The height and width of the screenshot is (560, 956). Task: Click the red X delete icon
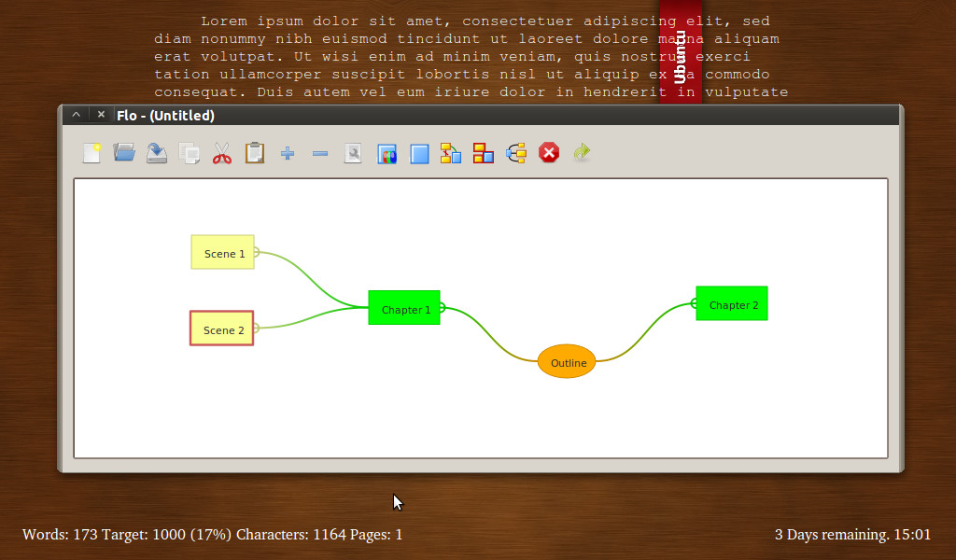click(x=549, y=152)
